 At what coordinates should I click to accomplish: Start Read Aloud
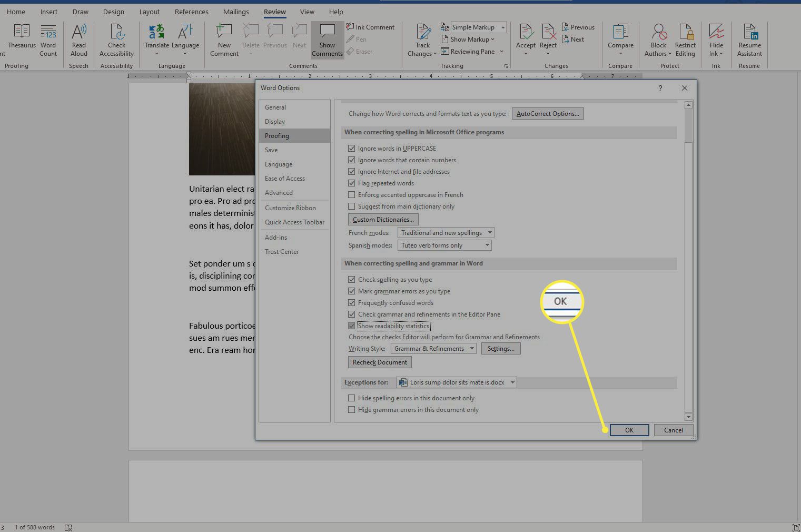coord(79,40)
